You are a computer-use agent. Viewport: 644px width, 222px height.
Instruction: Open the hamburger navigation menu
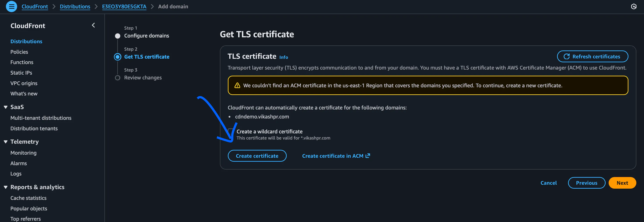point(11,7)
